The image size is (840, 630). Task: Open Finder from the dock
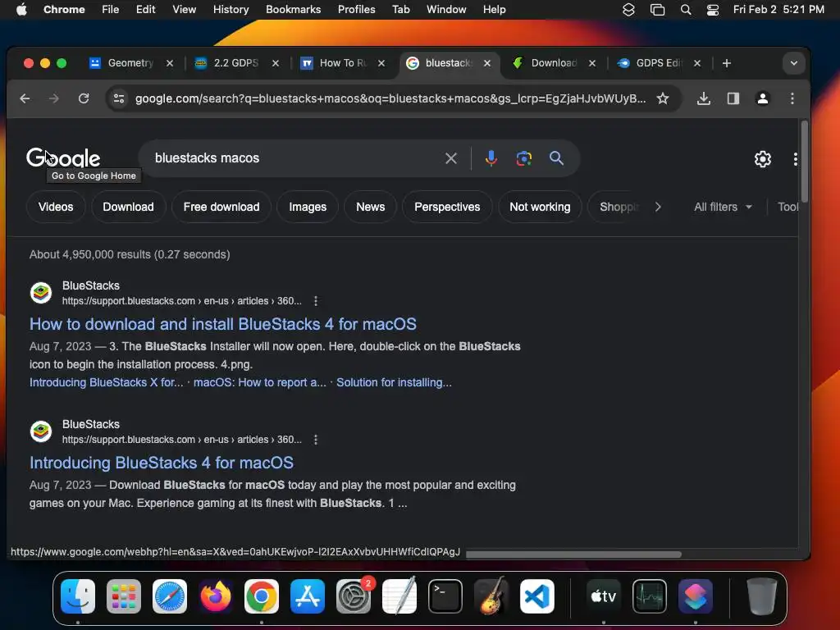click(x=78, y=596)
